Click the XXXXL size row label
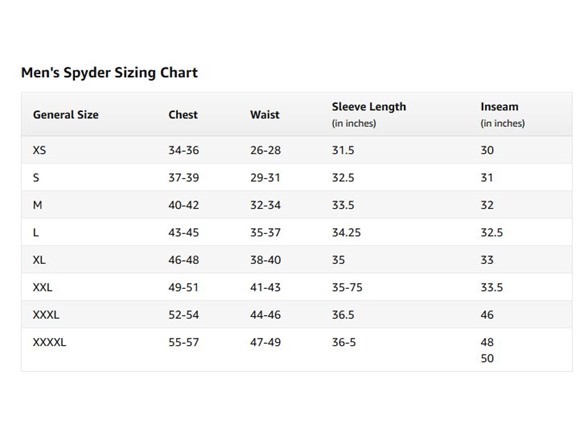588x441 pixels. pos(49,342)
